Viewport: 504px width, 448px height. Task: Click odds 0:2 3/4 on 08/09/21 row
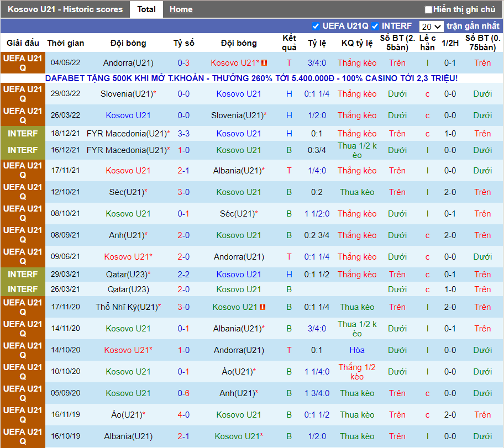[317, 235]
